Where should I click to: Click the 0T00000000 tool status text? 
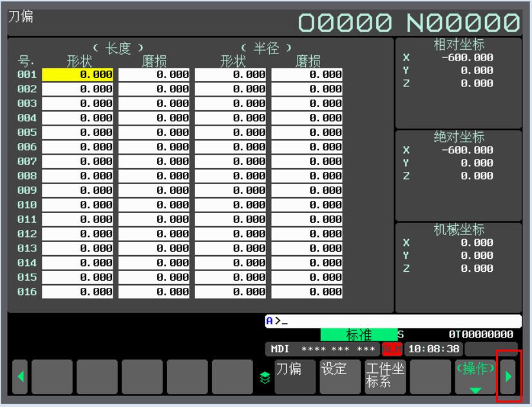tap(480, 335)
